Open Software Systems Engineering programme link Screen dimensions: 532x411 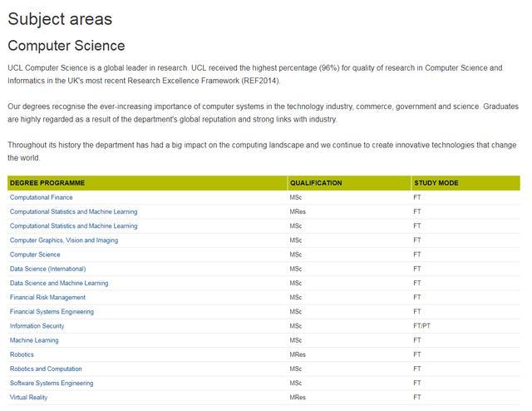tap(52, 383)
